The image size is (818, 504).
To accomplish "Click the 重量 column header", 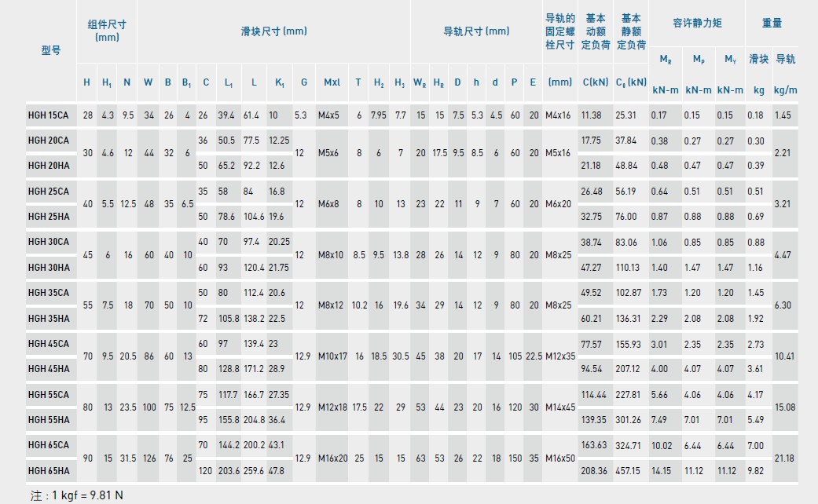I will tap(772, 24).
